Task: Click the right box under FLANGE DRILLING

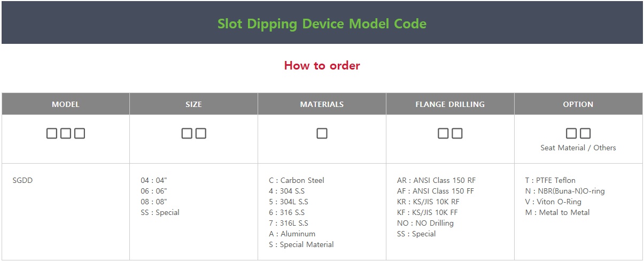Action: point(457,134)
